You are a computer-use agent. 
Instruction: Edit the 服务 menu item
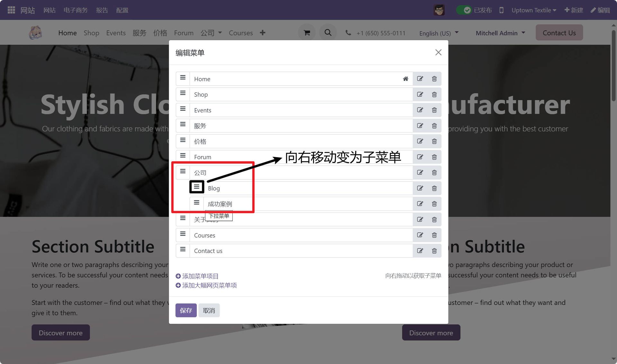(x=420, y=126)
